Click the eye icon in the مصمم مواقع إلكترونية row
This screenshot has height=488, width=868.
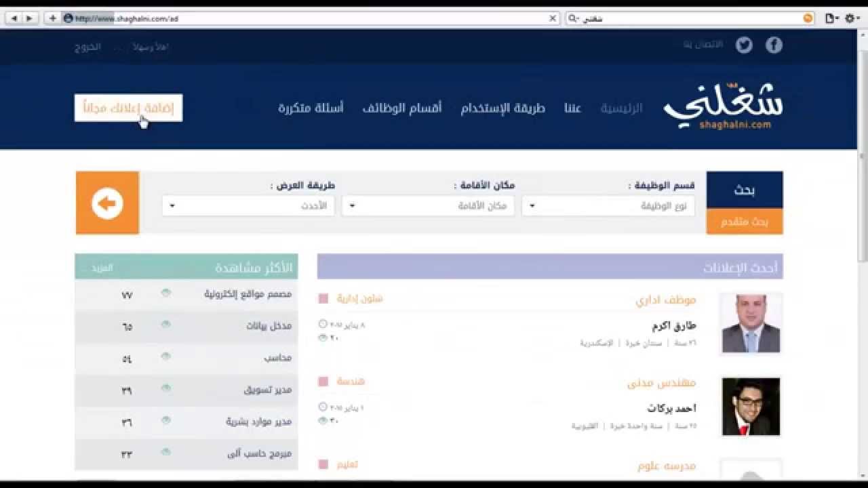(166, 293)
